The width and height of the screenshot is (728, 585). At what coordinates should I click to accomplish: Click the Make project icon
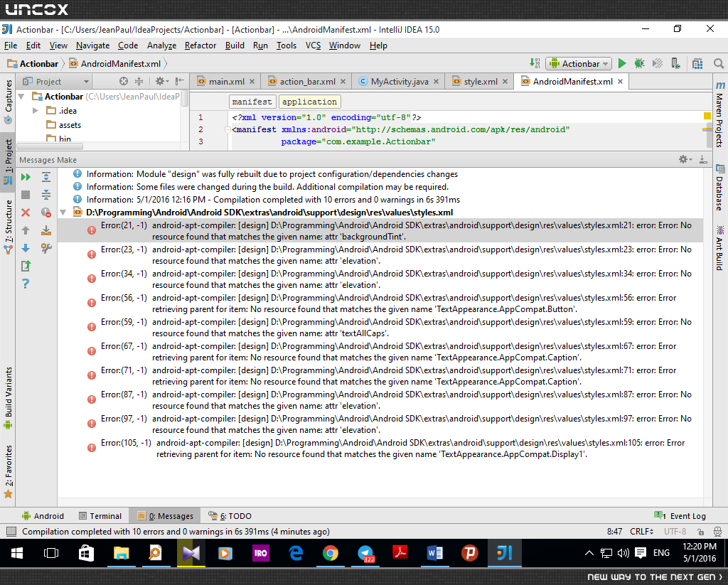tap(535, 63)
